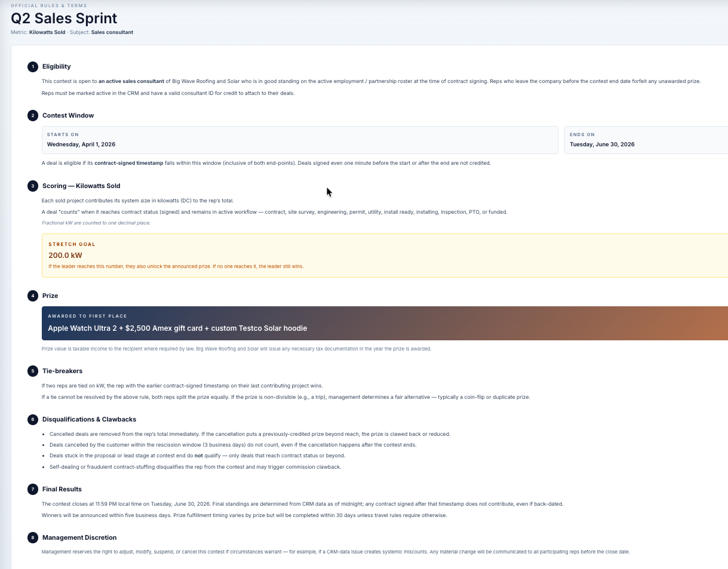Viewport: 728px width, 569px height.
Task: Click the section 7 Final Results badge
Action: pyautogui.click(x=32, y=489)
